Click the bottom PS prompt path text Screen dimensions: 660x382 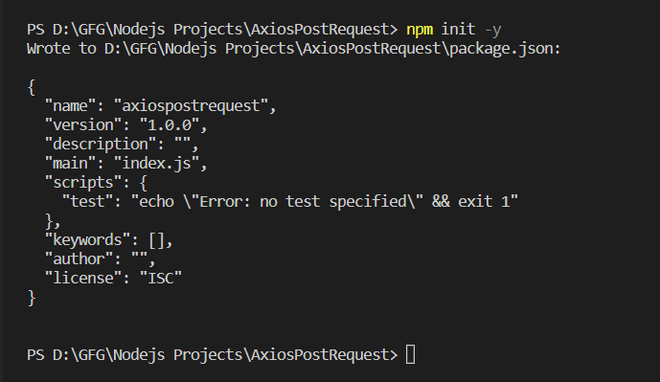[212, 355]
